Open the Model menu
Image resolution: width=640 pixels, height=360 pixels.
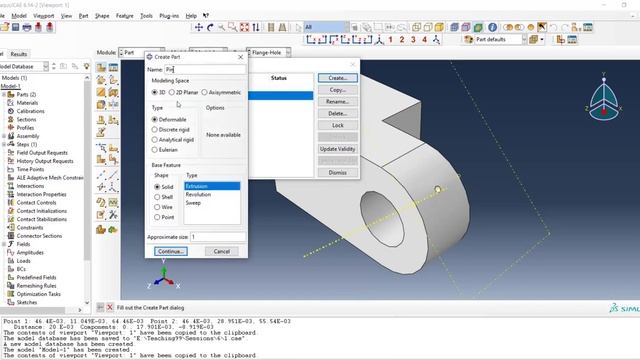pyautogui.click(x=19, y=16)
